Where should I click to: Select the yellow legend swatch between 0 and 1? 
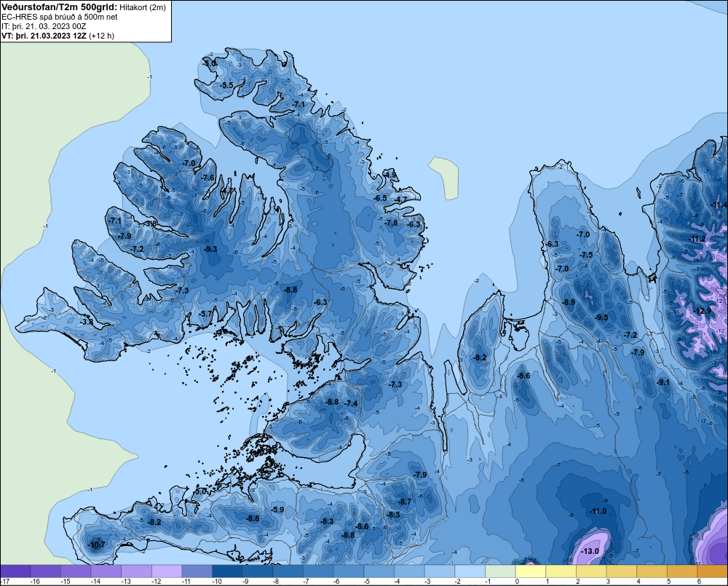(x=530, y=571)
